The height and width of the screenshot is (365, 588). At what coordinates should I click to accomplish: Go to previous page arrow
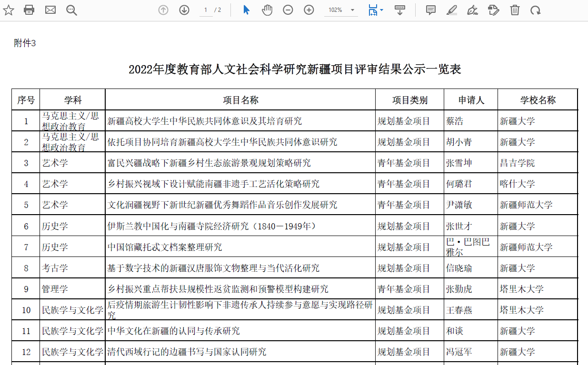tap(163, 10)
